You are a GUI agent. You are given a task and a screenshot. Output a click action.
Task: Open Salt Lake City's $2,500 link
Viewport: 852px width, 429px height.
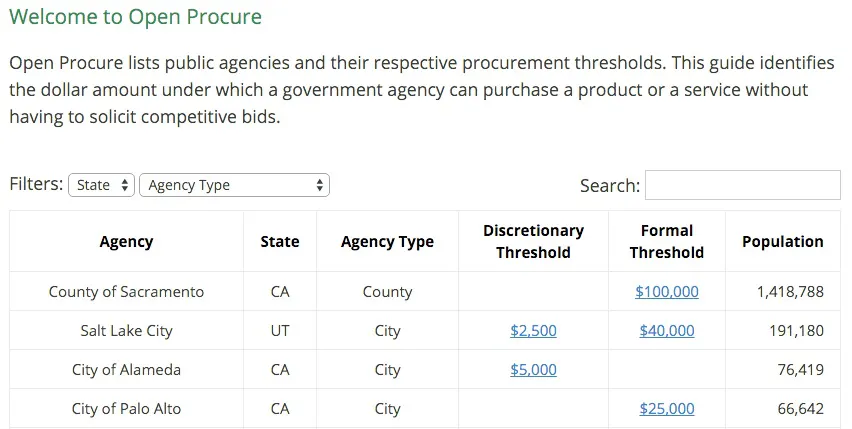point(533,331)
